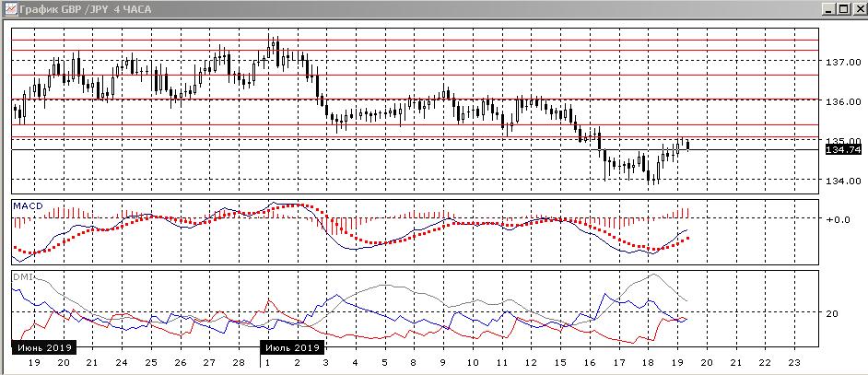
Task: Select date 25 on the time axis
Action: [151, 364]
